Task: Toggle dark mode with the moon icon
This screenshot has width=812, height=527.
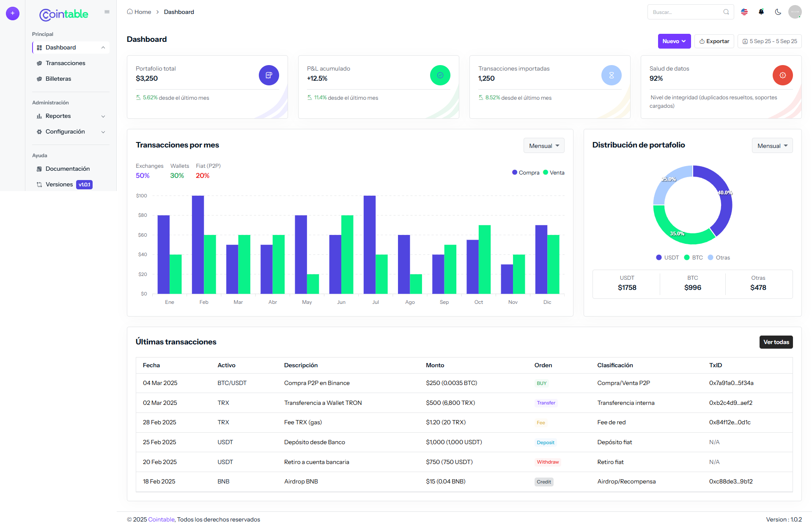Action: tap(778, 12)
